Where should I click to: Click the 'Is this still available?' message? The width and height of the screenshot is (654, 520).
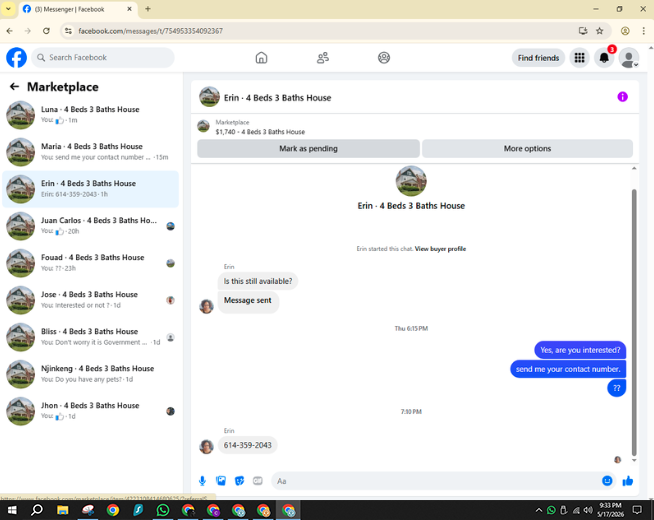pyautogui.click(x=258, y=281)
